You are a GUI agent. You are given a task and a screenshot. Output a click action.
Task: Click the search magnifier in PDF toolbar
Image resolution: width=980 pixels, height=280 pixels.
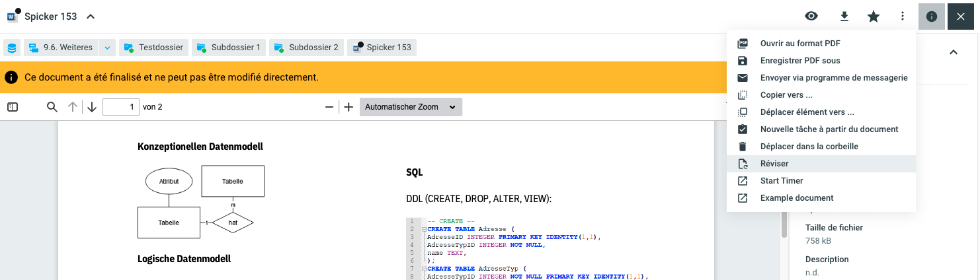click(52, 107)
